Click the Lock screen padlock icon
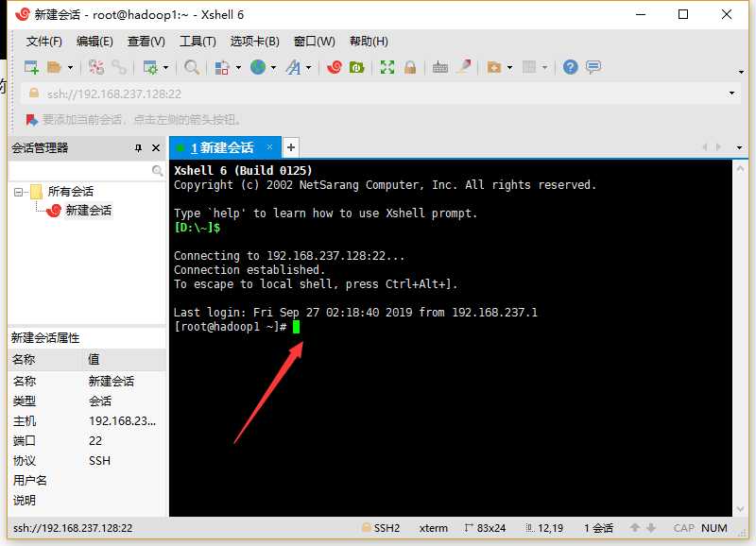This screenshot has width=756, height=546. pos(410,67)
